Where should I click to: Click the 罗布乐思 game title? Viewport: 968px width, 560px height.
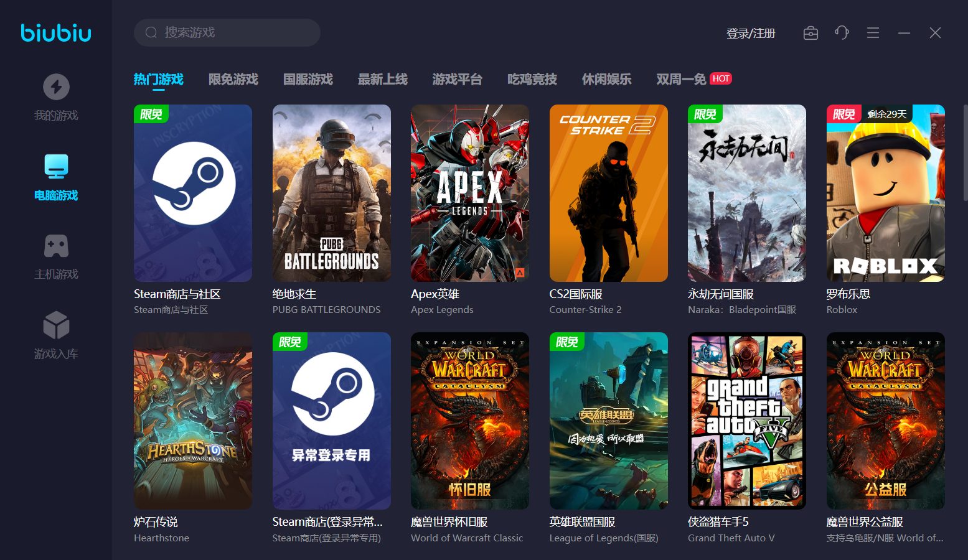(848, 294)
